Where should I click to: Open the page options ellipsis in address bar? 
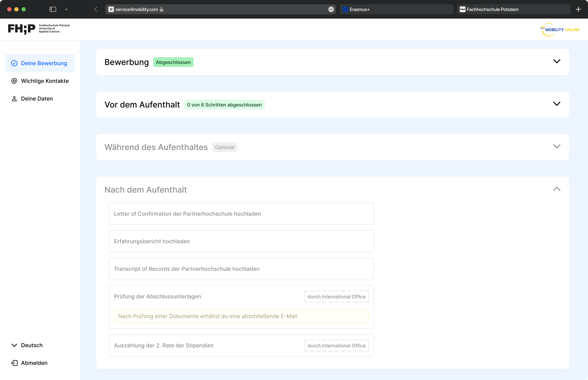coord(331,9)
